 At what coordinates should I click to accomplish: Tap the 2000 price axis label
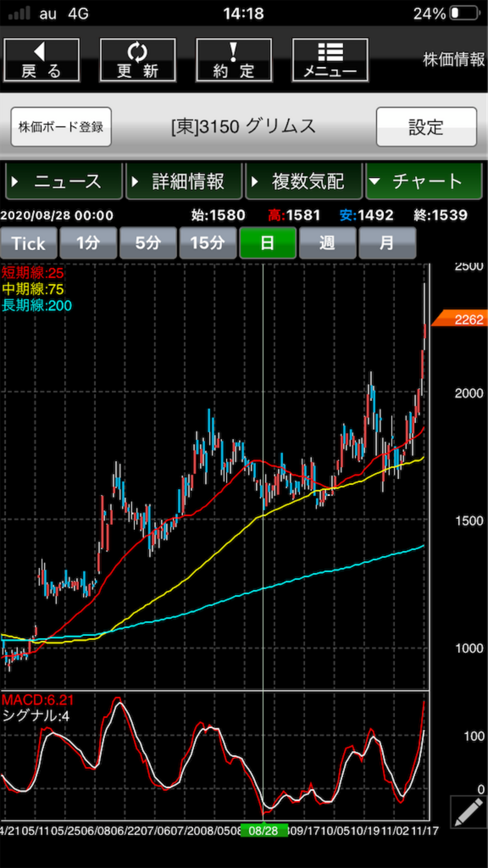[469, 393]
